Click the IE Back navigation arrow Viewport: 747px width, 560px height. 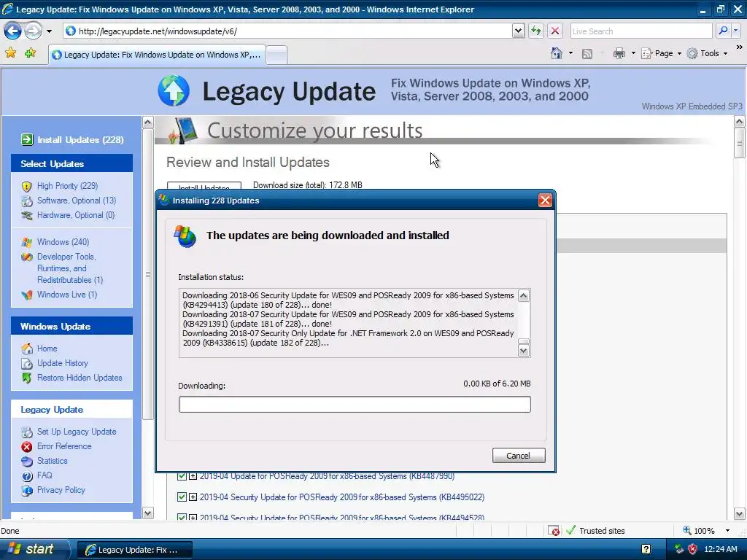(x=13, y=31)
